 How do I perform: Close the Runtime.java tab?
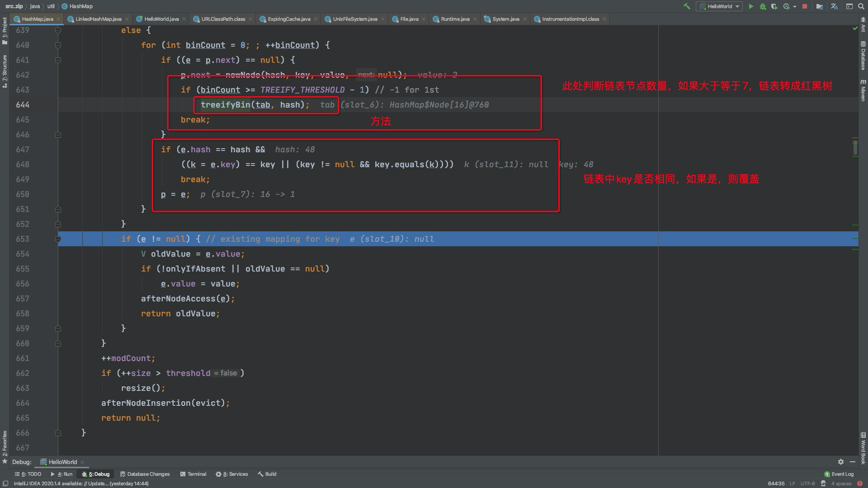click(x=475, y=19)
